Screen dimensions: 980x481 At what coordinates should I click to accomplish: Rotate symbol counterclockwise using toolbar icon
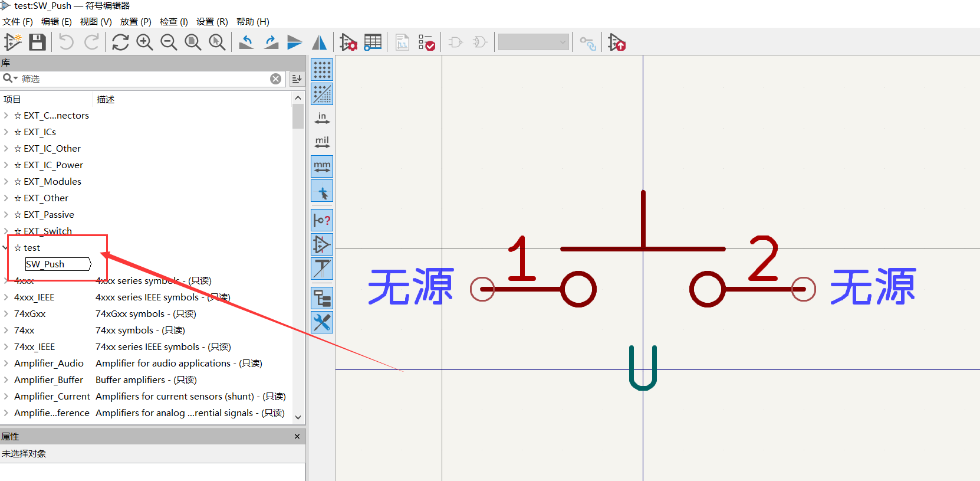(246, 42)
